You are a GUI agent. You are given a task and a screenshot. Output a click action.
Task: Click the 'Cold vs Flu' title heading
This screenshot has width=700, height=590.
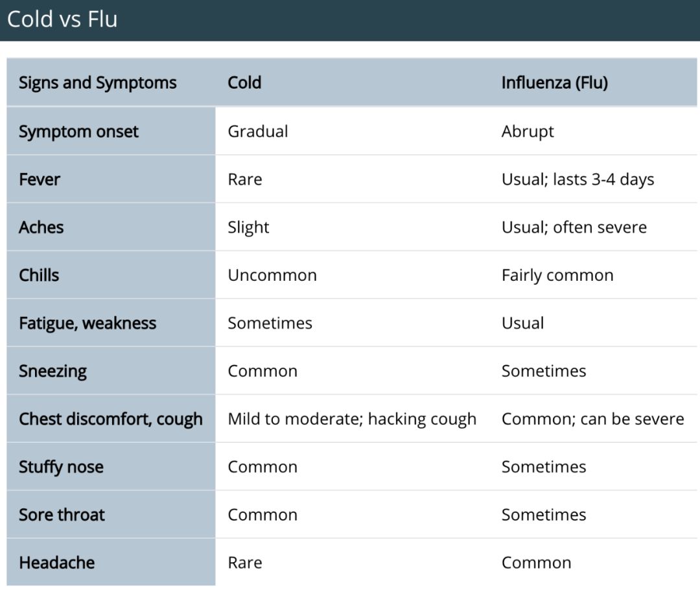click(x=62, y=19)
